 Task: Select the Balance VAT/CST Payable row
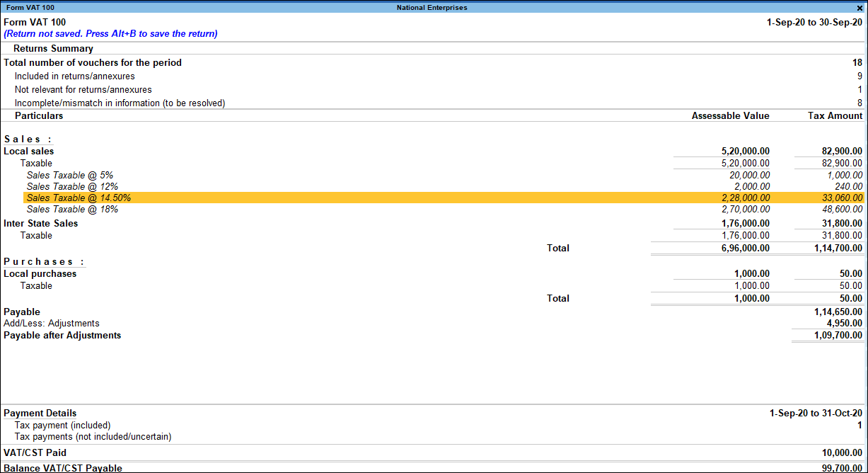point(62,468)
